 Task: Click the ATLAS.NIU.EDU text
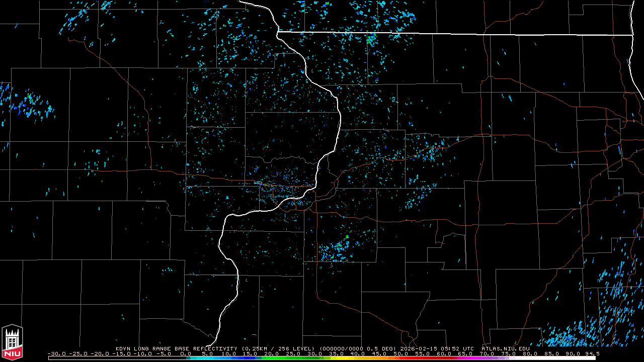click(505, 348)
